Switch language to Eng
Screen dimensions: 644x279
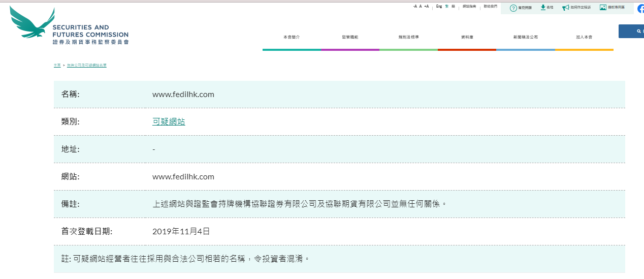coord(439,7)
